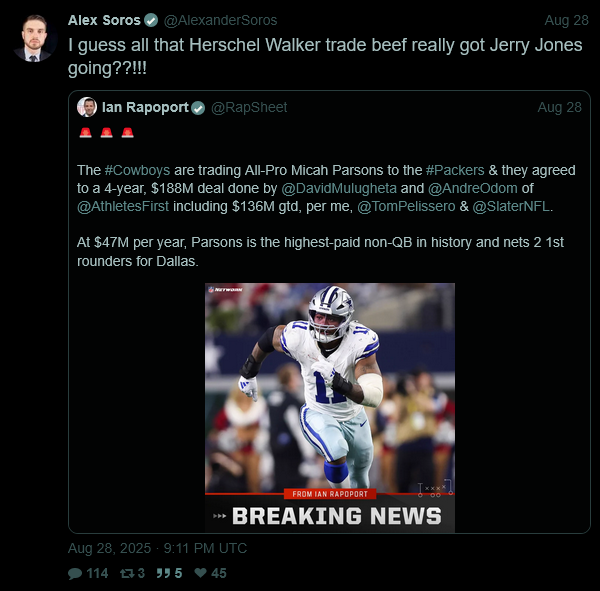Open the @SlaterNFL mention
Image resolution: width=600 pixels, height=591 pixels.
click(511, 206)
